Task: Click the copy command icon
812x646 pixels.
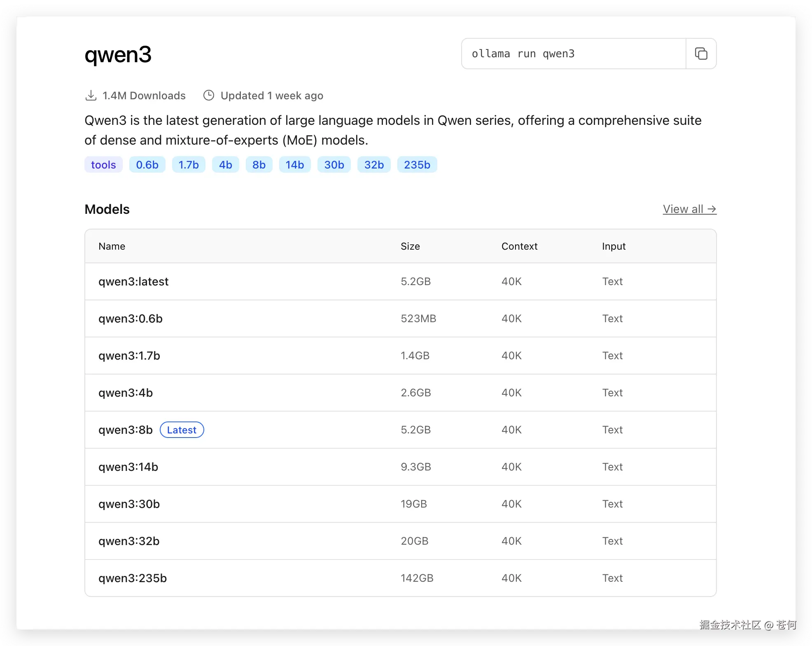Action: point(701,54)
